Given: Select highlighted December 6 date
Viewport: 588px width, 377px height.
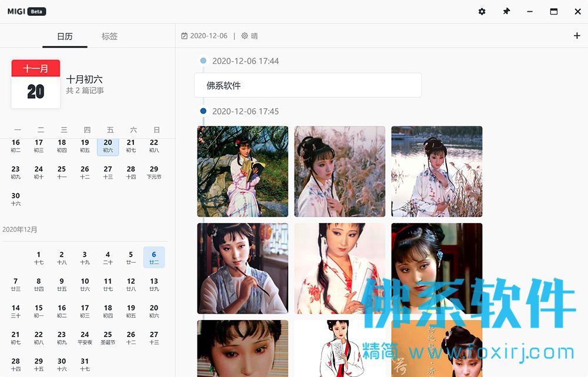Looking at the screenshot, I should pos(154,258).
